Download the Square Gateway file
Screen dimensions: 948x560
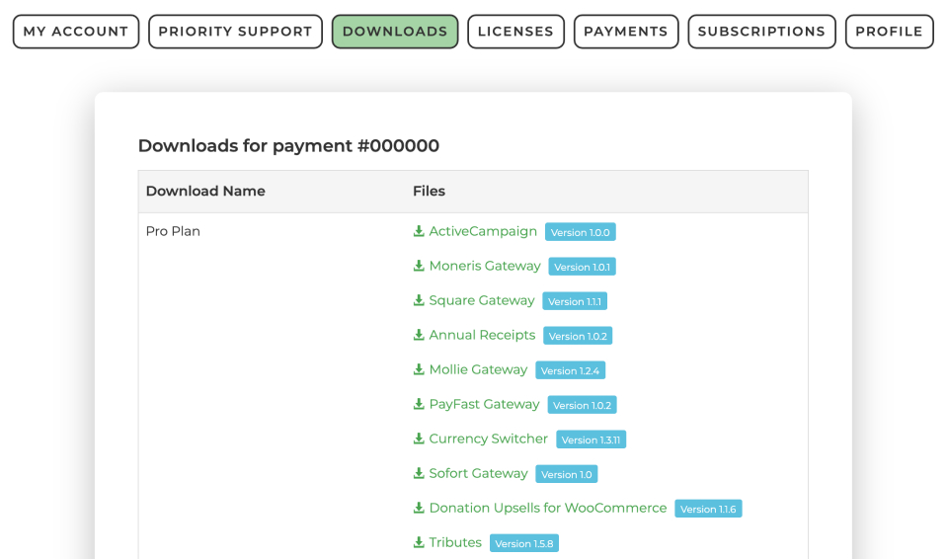[481, 300]
